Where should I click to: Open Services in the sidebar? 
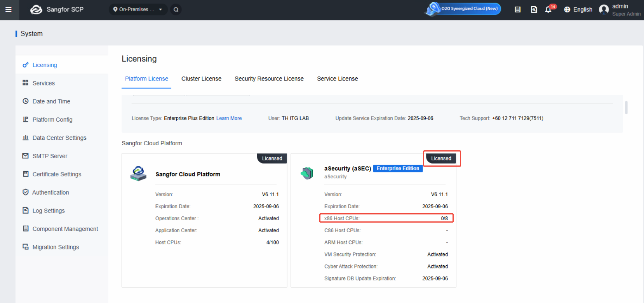pos(62,83)
